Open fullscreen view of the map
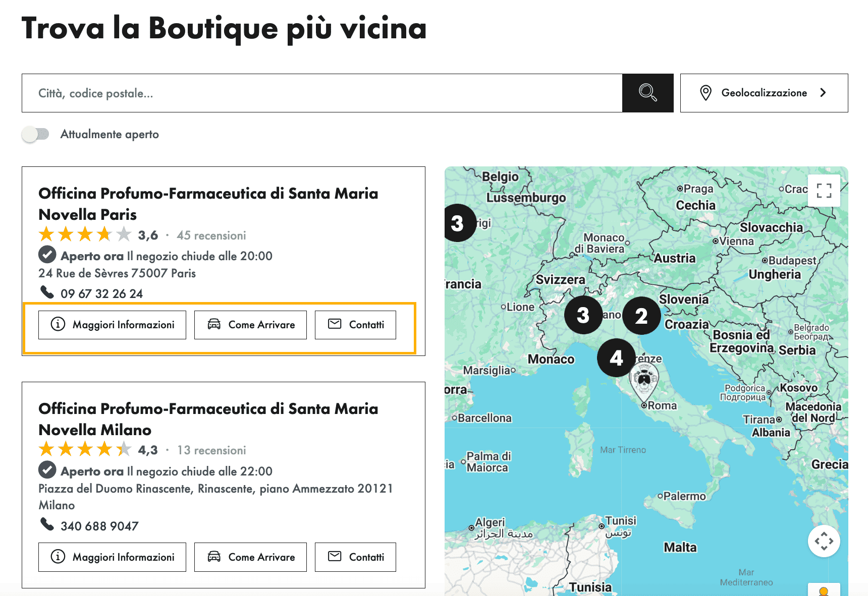Viewport: 868px width, 596px height. coord(824,191)
